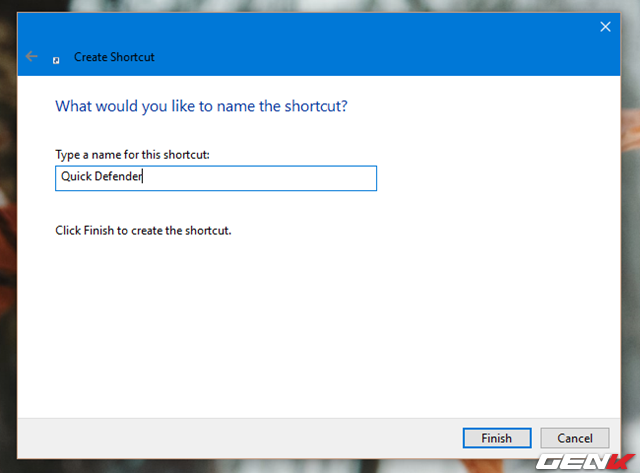The width and height of the screenshot is (640, 473).
Task: Click the word "Finish" in the instruction sentence
Action: [100, 230]
